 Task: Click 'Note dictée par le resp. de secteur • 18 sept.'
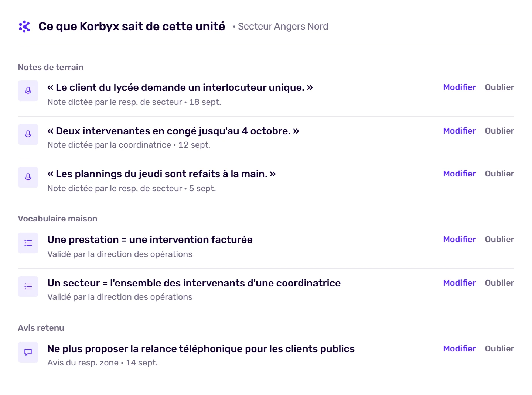(x=134, y=102)
